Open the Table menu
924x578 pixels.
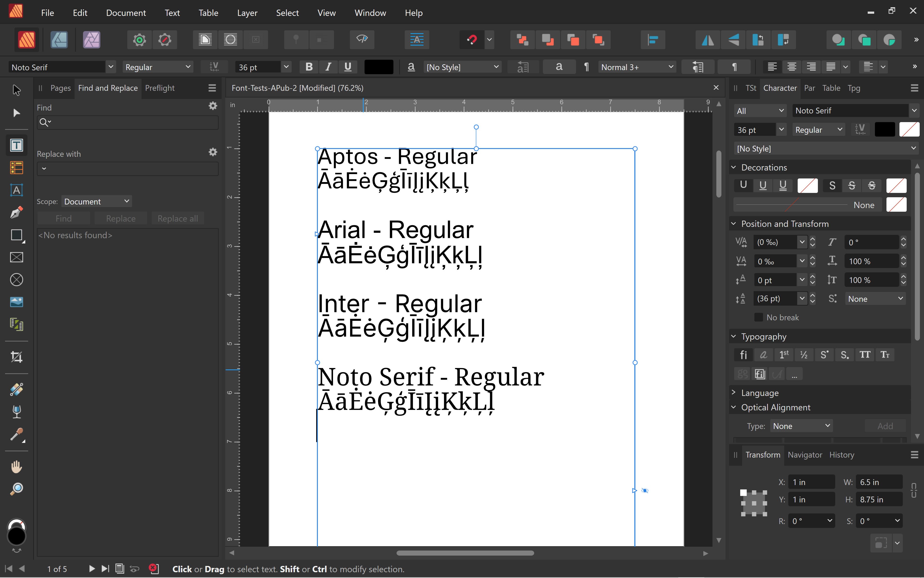[208, 13]
